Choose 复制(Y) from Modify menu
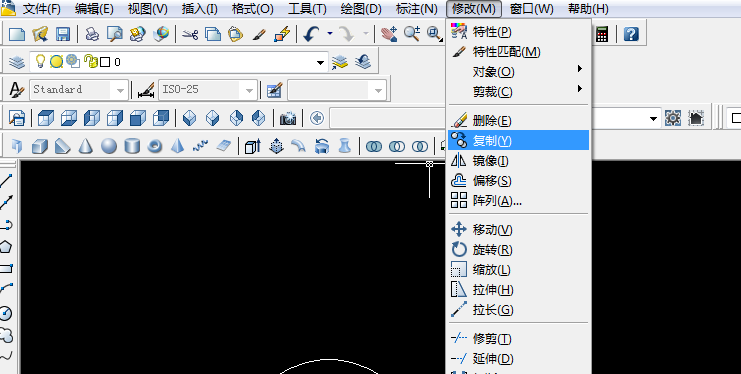This screenshot has height=374, width=741. [518, 140]
